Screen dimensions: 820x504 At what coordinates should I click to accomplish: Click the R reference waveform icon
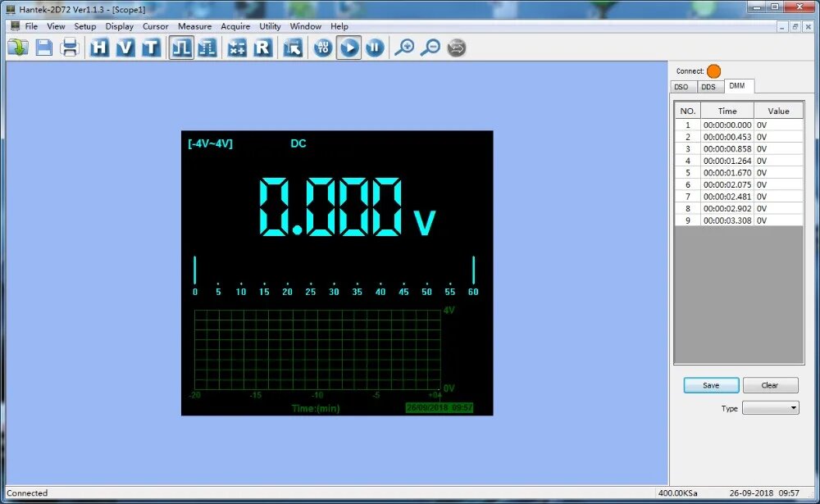point(262,48)
